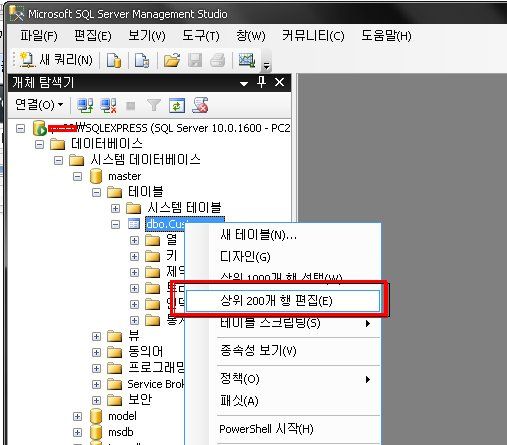Click the Activity Monitor toolbar icon
507x445 pixels.
[x=247, y=60]
